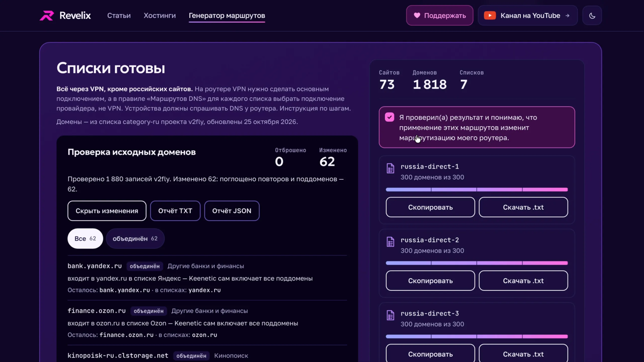The width and height of the screenshot is (644, 362).
Task: Open the Хостинги nav item
Action: pyautogui.click(x=160, y=16)
